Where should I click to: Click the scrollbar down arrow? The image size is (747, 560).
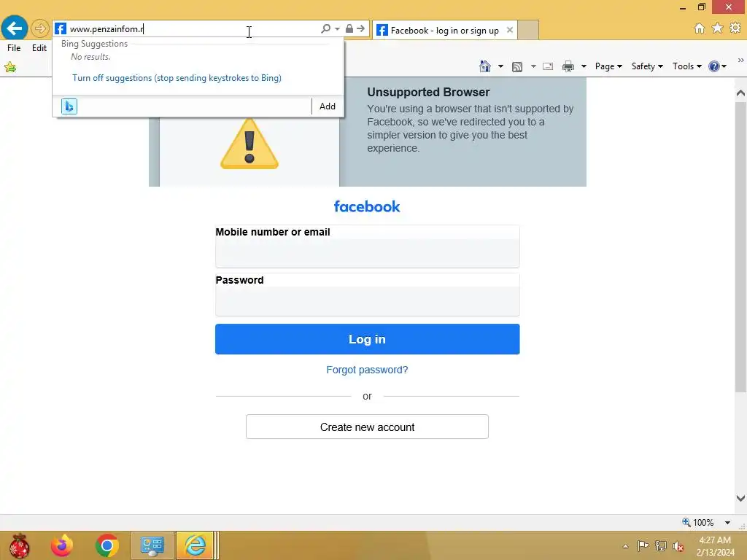[x=740, y=498]
